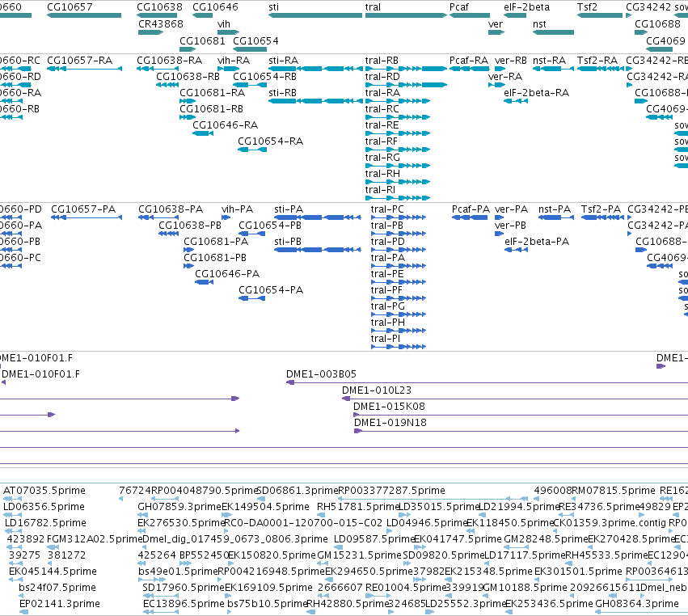The image size is (688, 616).
Task: Select the sti-PA protein label
Action: point(289,209)
